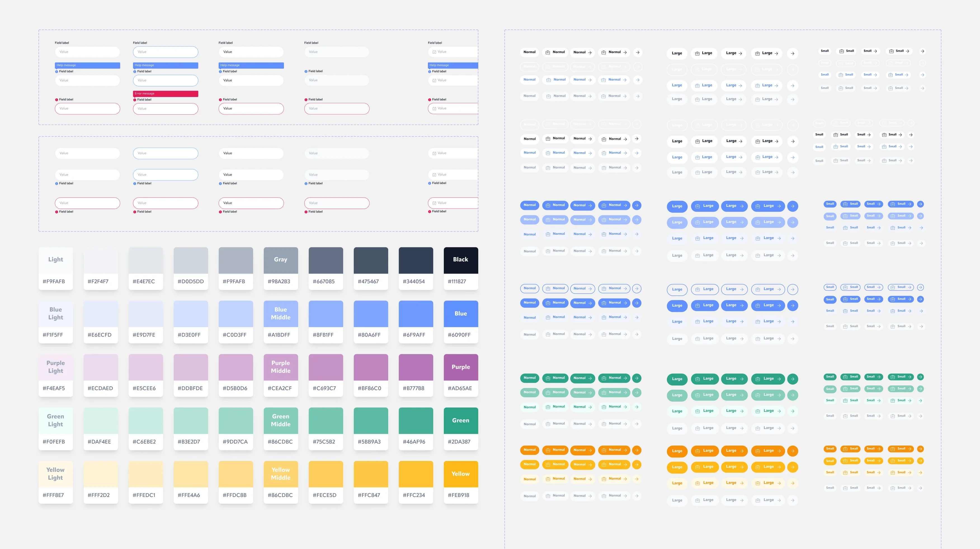Screen dimensions: 980x549
Task: Click dark green Normal button with briefcase only
Action: [x=555, y=378]
